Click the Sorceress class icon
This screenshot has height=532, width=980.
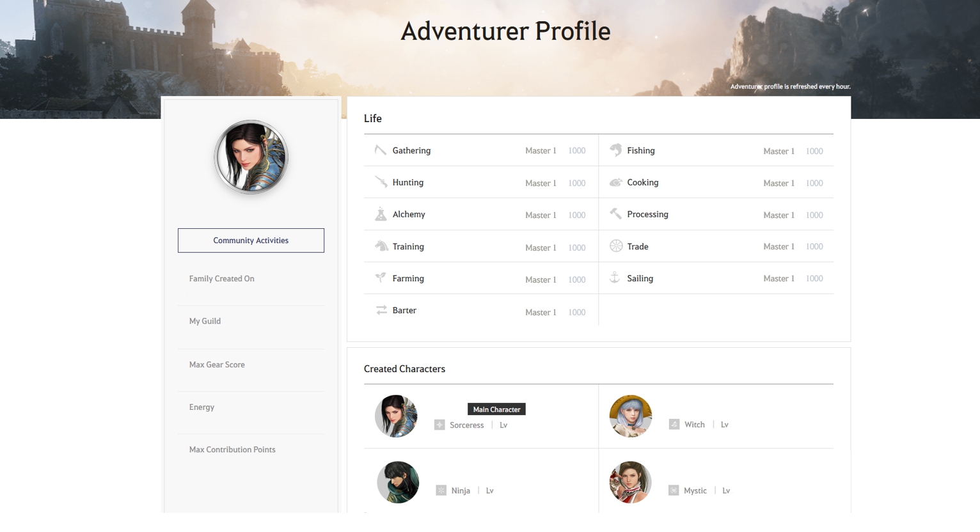point(439,425)
